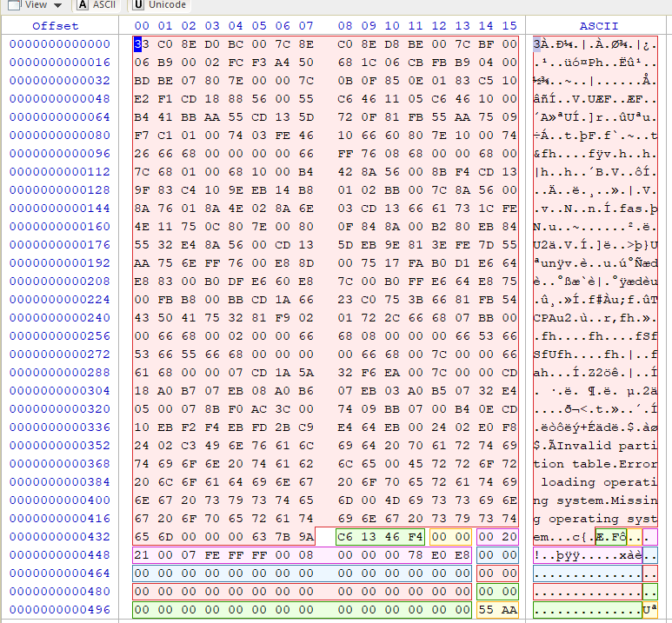This screenshot has width=672, height=623.
Task: Select column header 06
Action: [283, 26]
